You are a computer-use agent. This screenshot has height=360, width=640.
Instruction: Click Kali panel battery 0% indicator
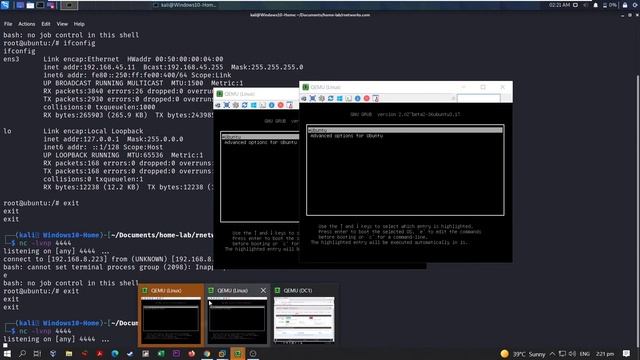(x=610, y=5)
